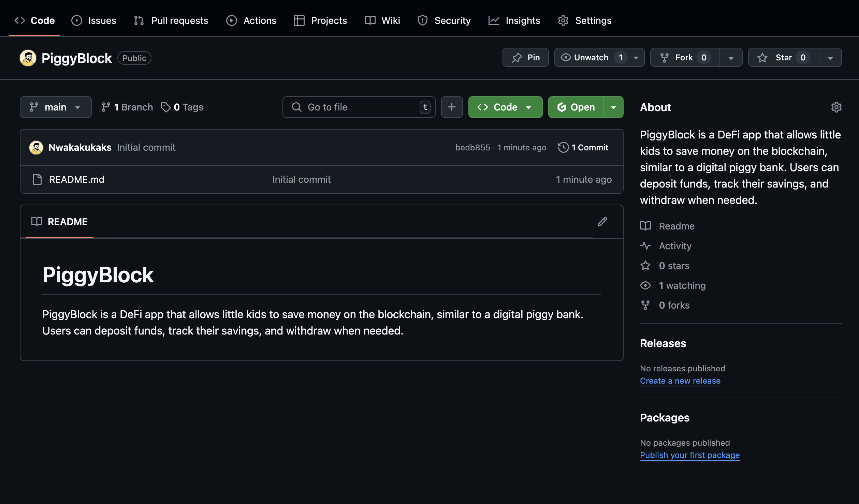Image resolution: width=859 pixels, height=504 pixels.
Task: Click the commit history clock icon
Action: click(x=563, y=147)
